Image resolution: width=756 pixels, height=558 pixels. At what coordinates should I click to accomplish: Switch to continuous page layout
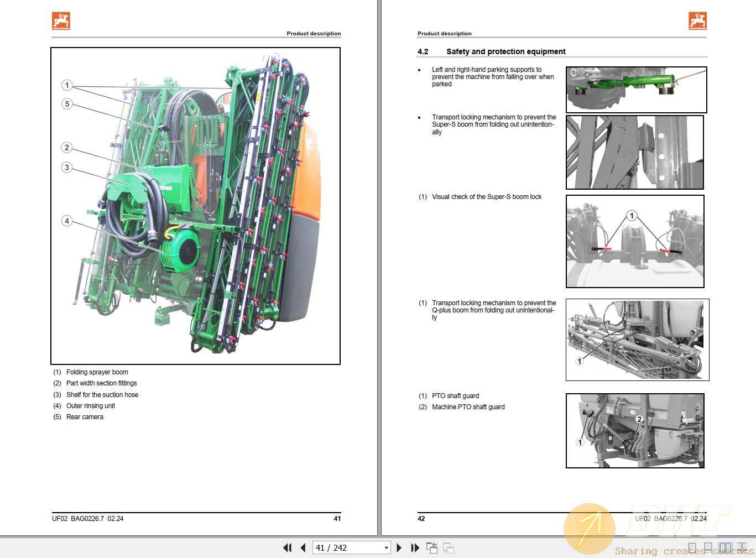coord(708,547)
